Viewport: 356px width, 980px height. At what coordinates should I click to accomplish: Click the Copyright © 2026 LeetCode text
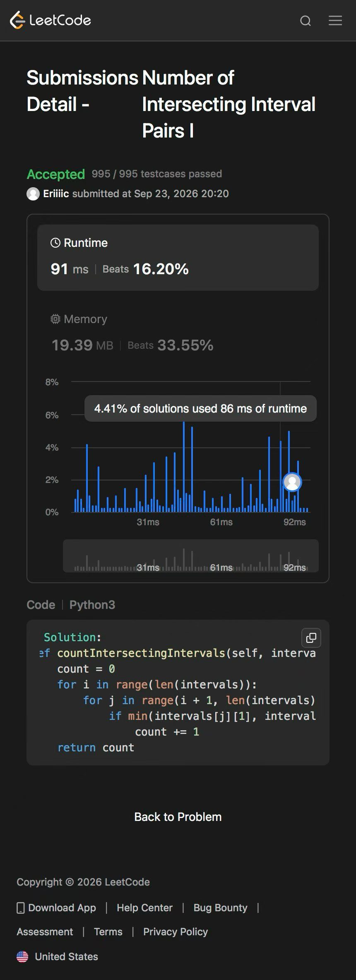[x=83, y=882]
